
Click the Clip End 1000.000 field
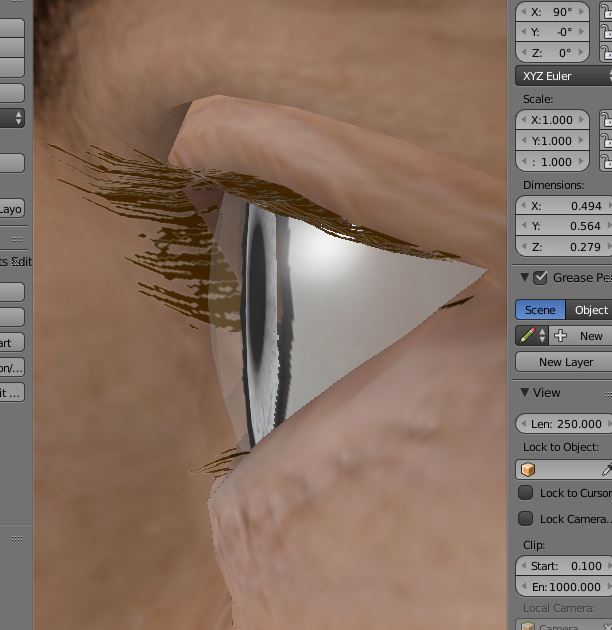564,587
